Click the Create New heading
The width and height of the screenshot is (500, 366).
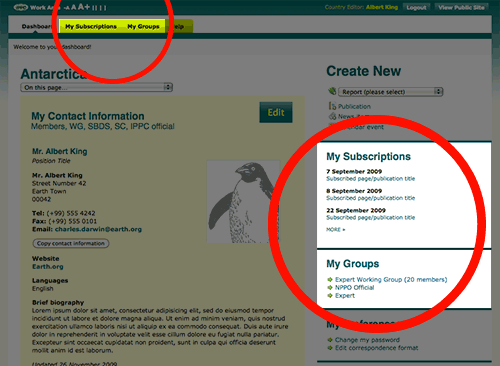(364, 71)
